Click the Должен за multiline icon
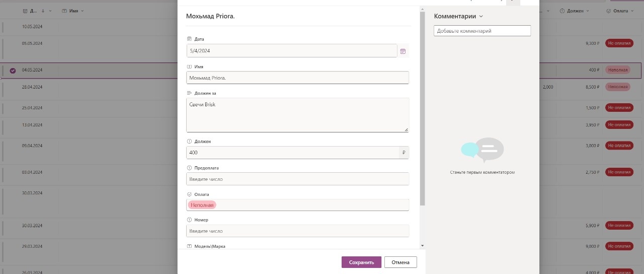This screenshot has width=644, height=274. [189, 93]
